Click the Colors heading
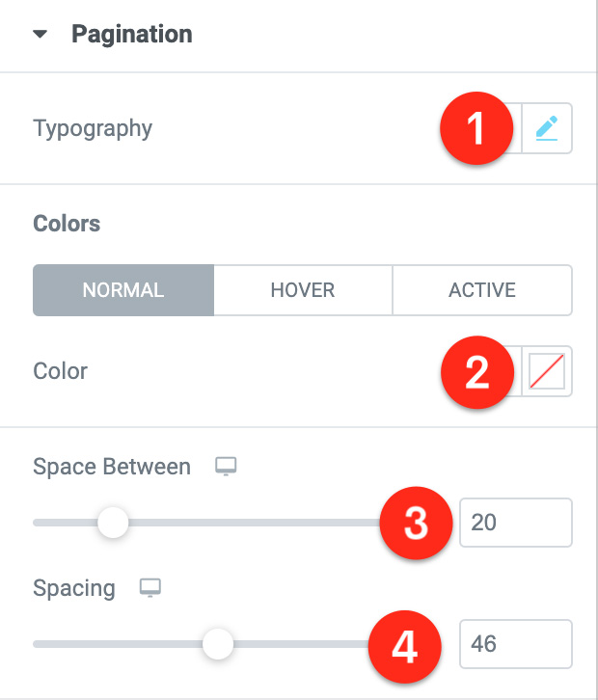Viewport: 598px width, 700px height. tap(67, 224)
